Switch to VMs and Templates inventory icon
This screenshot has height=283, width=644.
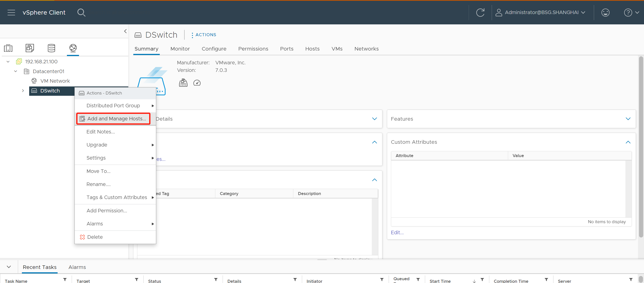pos(30,48)
